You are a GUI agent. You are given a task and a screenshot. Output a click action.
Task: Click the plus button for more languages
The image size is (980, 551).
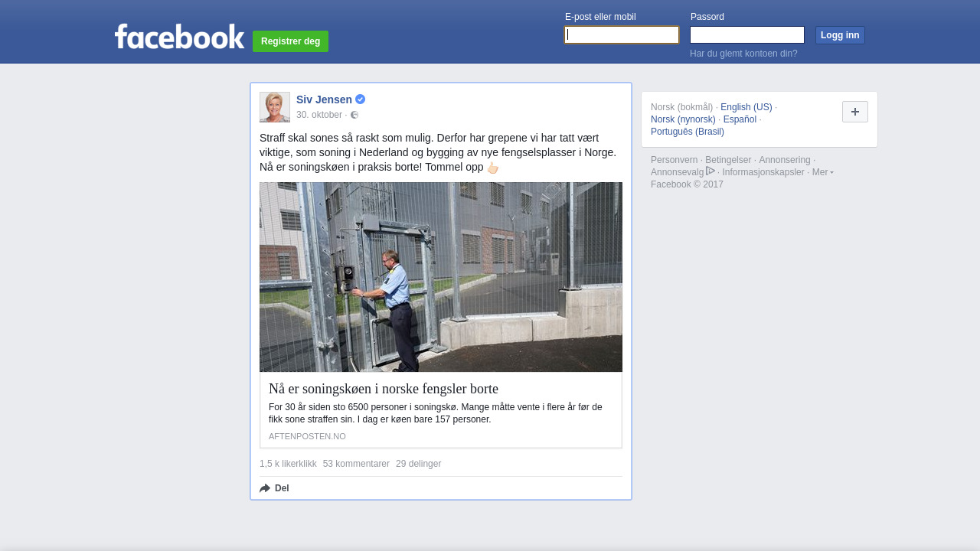tap(855, 112)
